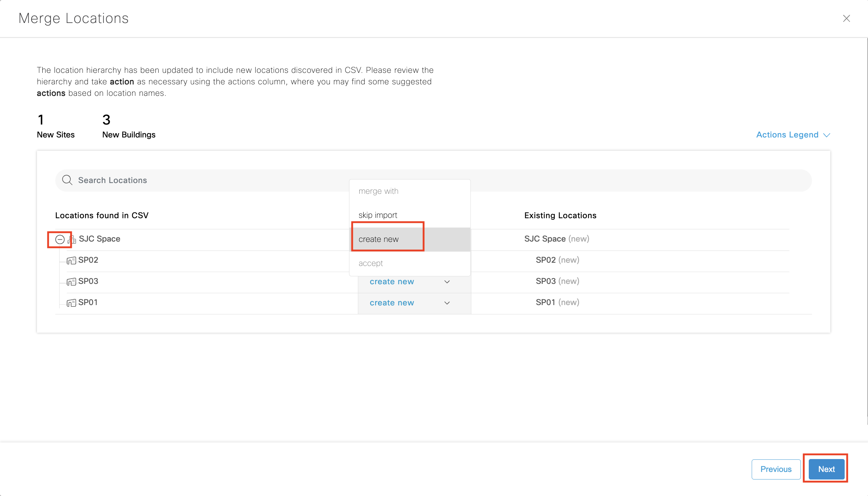The width and height of the screenshot is (868, 496).
Task: Open the SP01 action dropdown arrow
Action: [x=447, y=303]
